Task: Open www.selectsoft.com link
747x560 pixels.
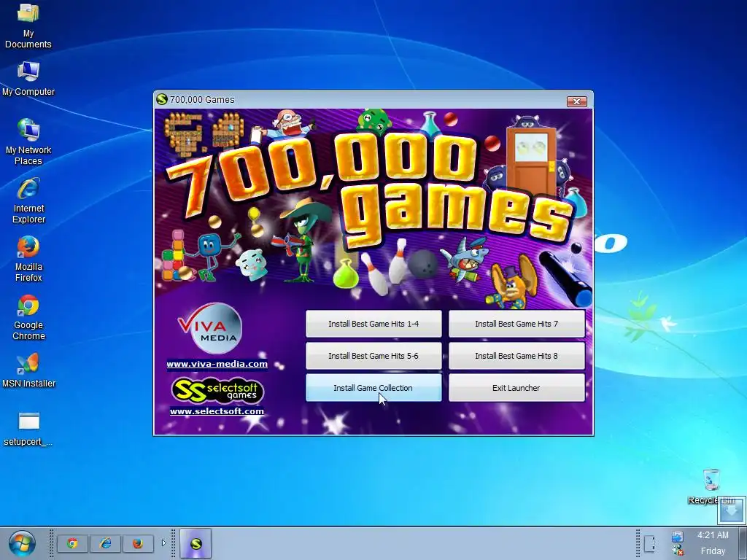Action: pos(217,411)
